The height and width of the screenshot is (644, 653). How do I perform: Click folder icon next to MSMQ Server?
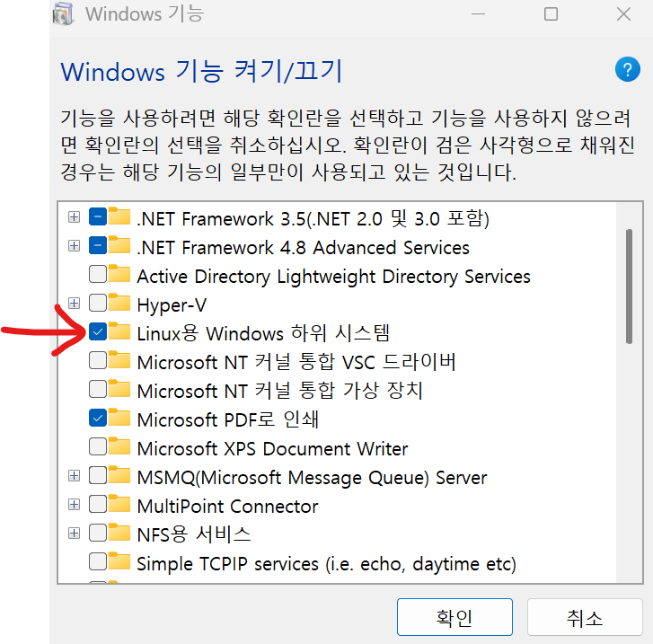pos(119,475)
